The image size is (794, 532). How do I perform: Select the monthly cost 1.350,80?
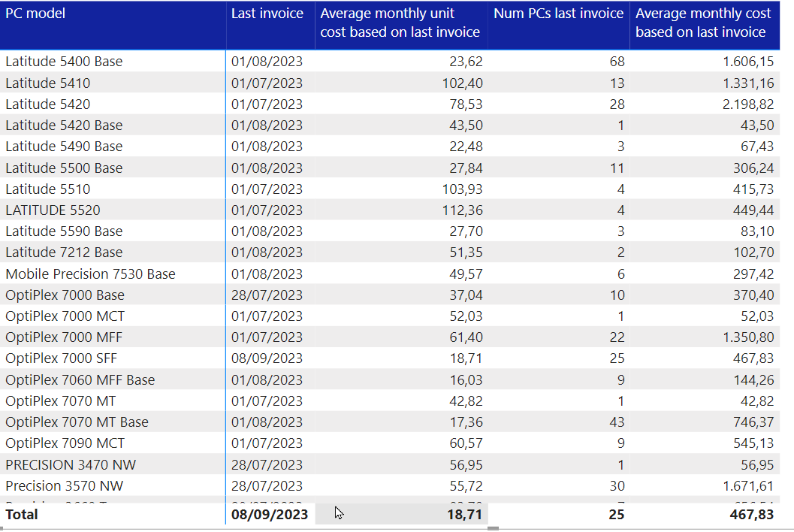point(748,337)
